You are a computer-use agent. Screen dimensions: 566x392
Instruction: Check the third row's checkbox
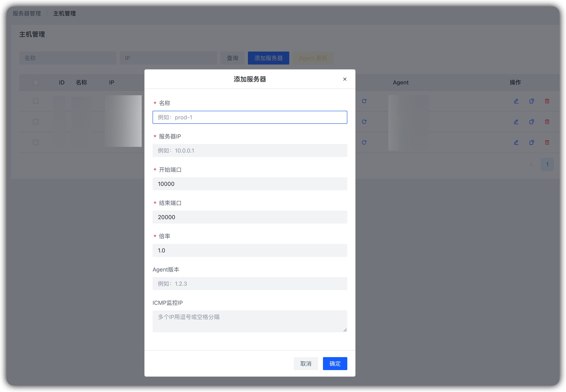pos(36,142)
